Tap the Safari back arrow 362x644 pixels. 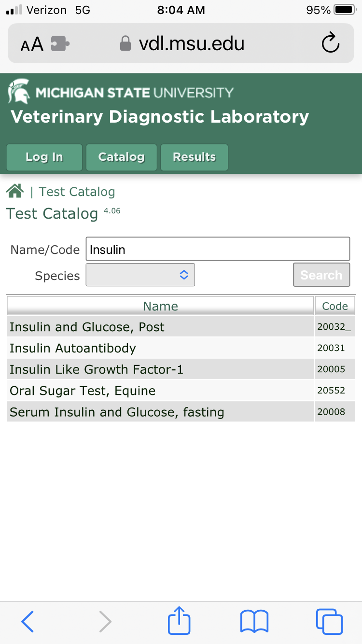(28, 621)
